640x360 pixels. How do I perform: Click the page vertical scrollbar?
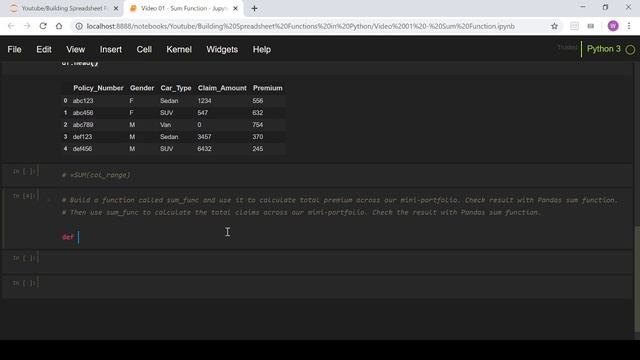pyautogui.click(x=637, y=279)
